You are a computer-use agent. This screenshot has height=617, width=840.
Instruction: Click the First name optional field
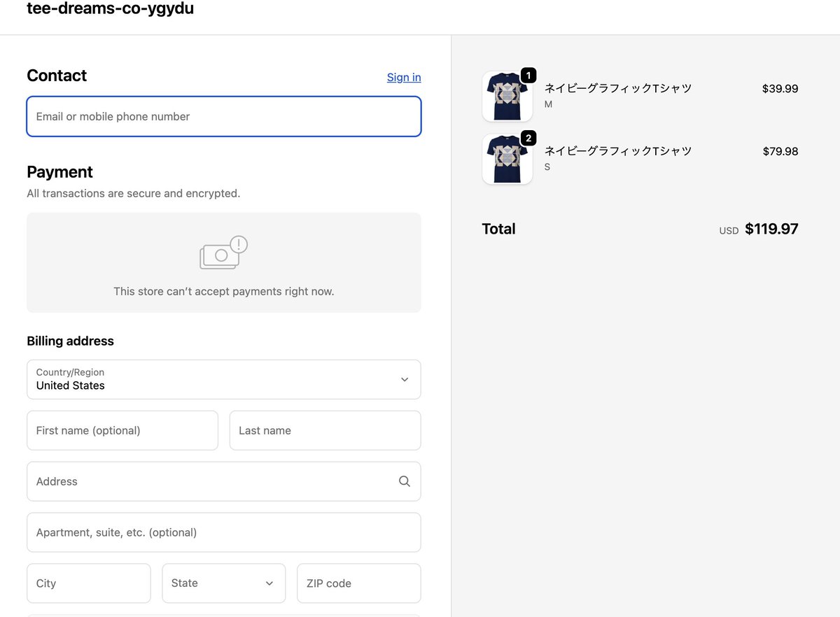pyautogui.click(x=122, y=430)
